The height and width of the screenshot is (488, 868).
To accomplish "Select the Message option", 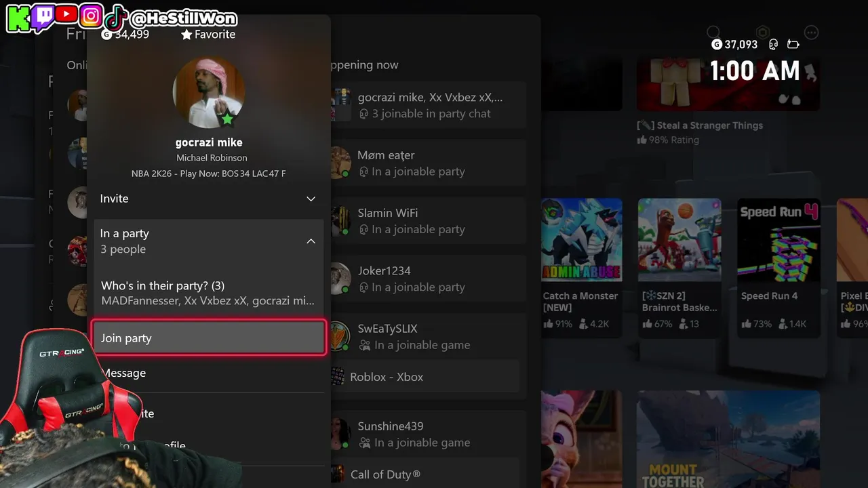I will (208, 373).
